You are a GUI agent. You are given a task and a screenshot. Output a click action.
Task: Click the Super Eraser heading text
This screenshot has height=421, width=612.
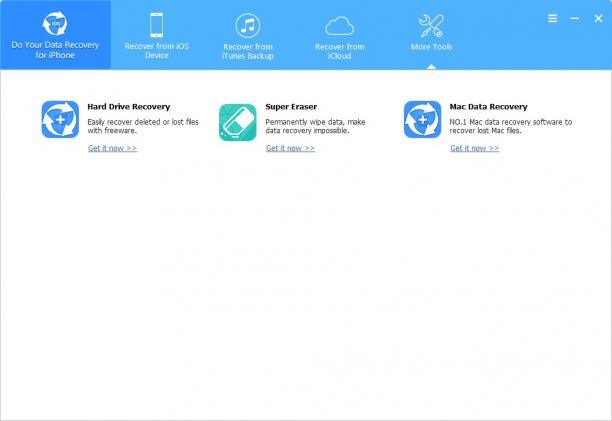coord(291,107)
